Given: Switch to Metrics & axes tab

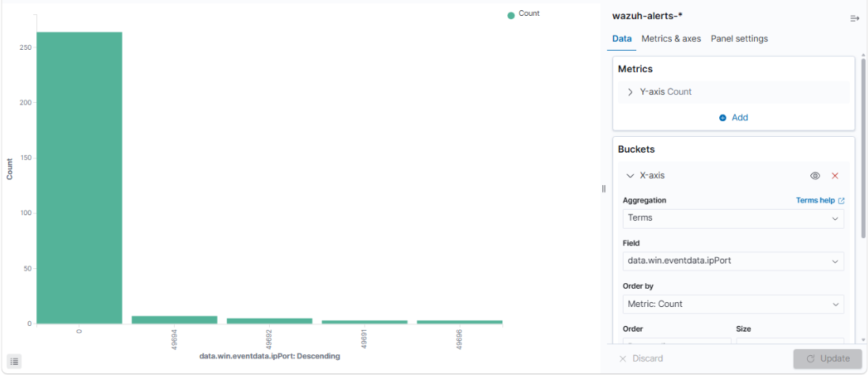Looking at the screenshot, I should click(x=671, y=39).
